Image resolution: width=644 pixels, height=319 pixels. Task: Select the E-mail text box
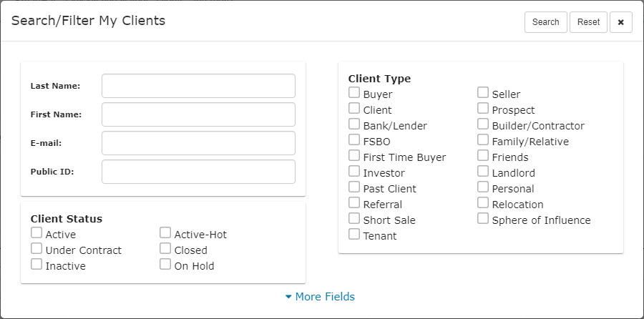tap(198, 143)
